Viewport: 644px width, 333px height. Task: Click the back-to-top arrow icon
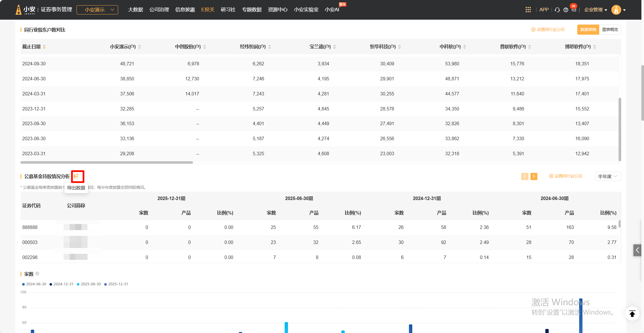point(632,314)
